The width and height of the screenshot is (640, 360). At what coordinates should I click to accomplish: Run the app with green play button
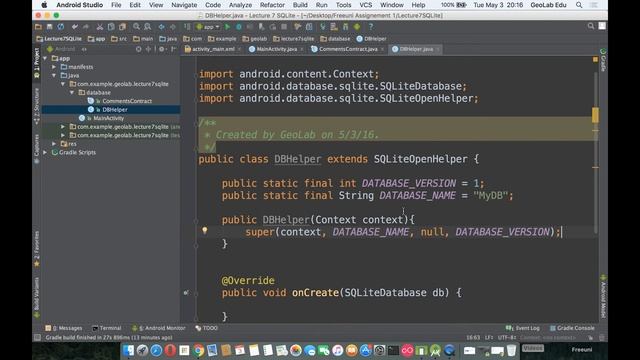coord(227,27)
